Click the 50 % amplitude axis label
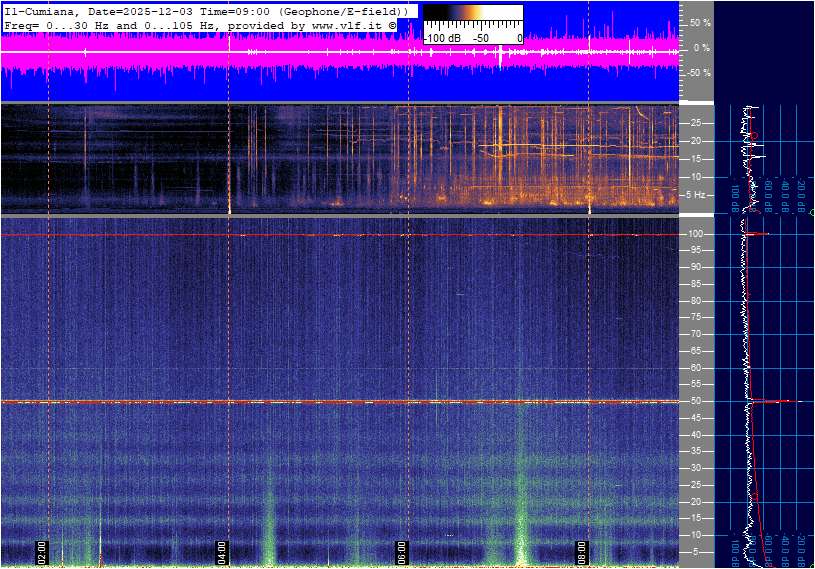Image resolution: width=815 pixels, height=569 pixels. point(701,22)
